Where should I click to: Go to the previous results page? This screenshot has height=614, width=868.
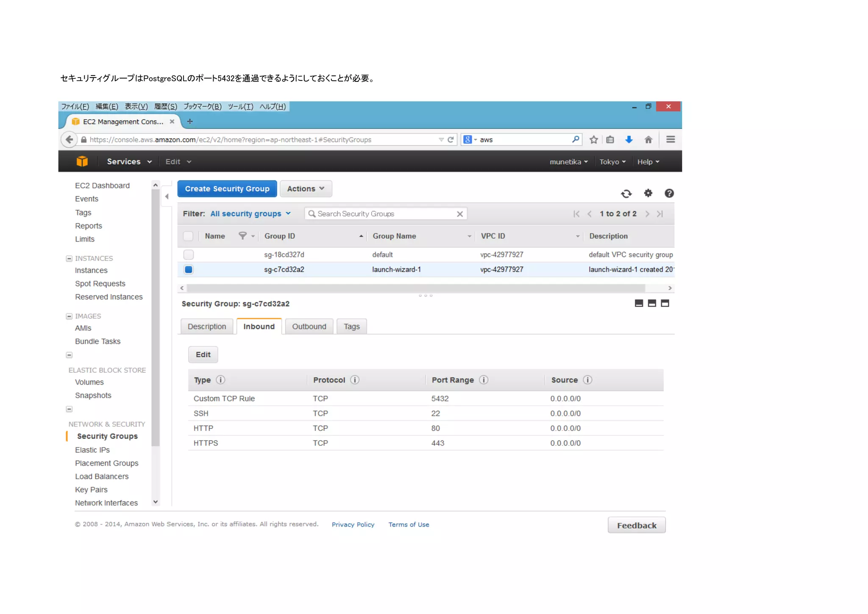pos(590,214)
